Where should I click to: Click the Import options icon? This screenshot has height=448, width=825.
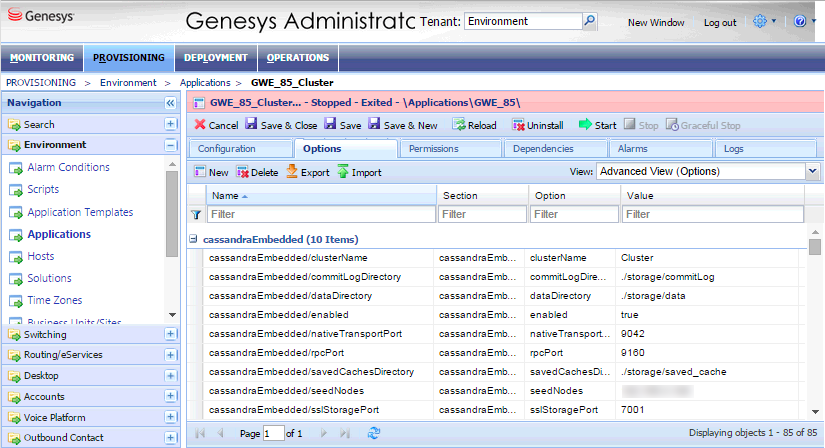343,172
